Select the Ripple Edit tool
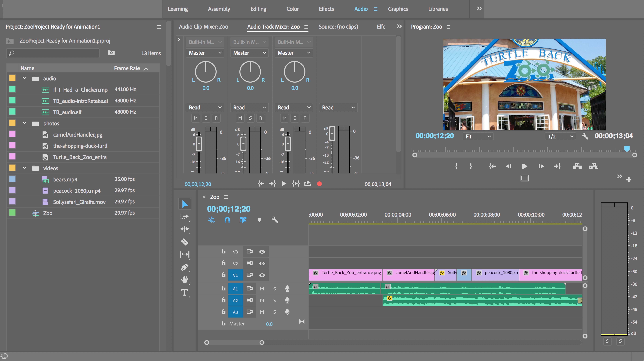 point(185,229)
